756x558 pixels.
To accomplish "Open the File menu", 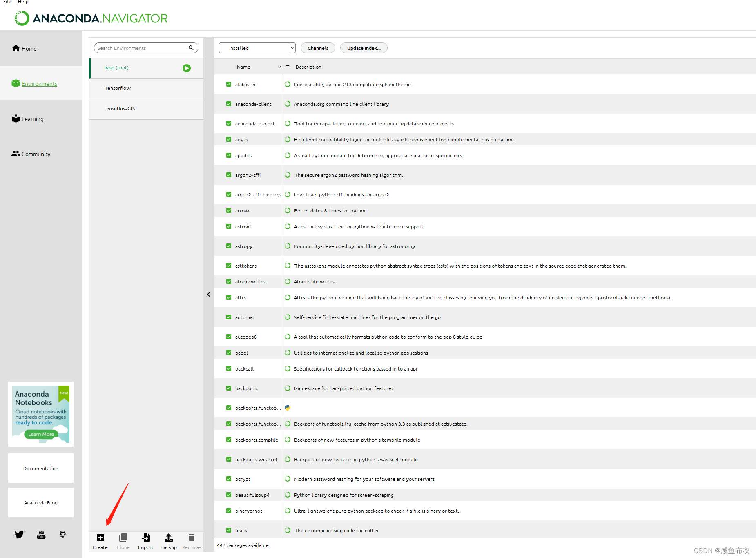I will [x=7, y=2].
